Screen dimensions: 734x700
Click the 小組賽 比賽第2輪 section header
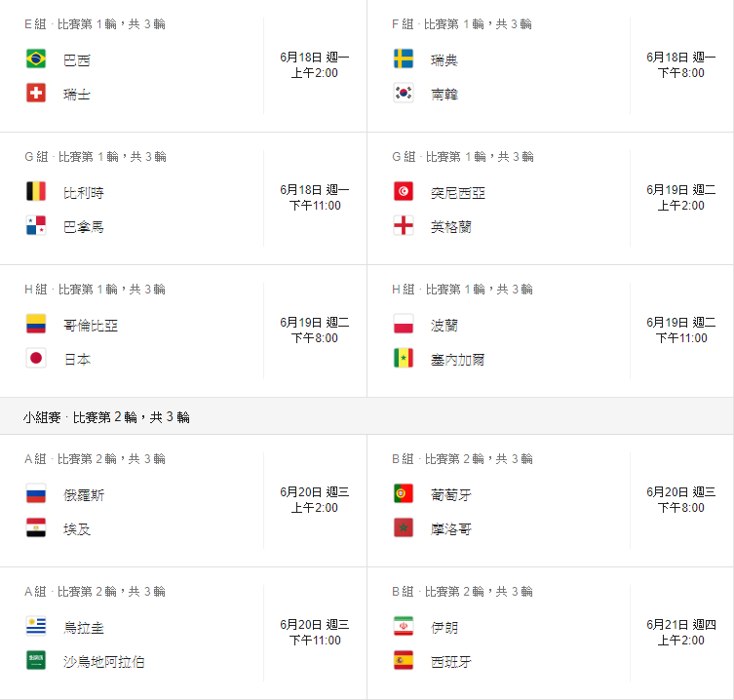(x=107, y=417)
